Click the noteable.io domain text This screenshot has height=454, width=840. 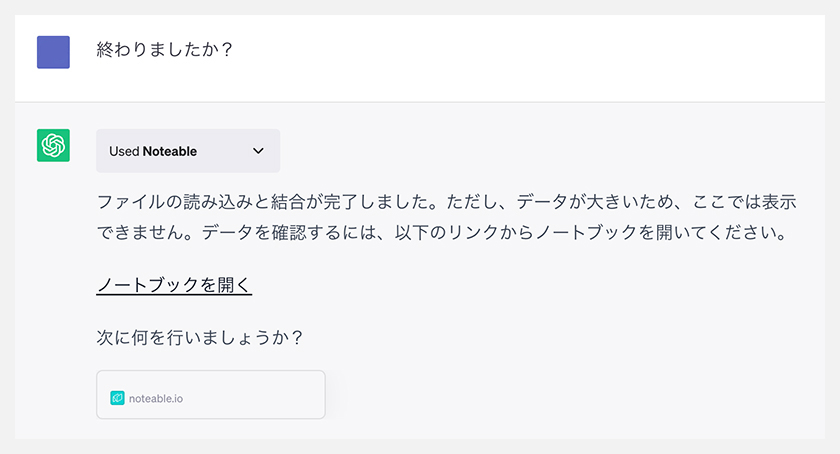pyautogui.click(x=156, y=398)
